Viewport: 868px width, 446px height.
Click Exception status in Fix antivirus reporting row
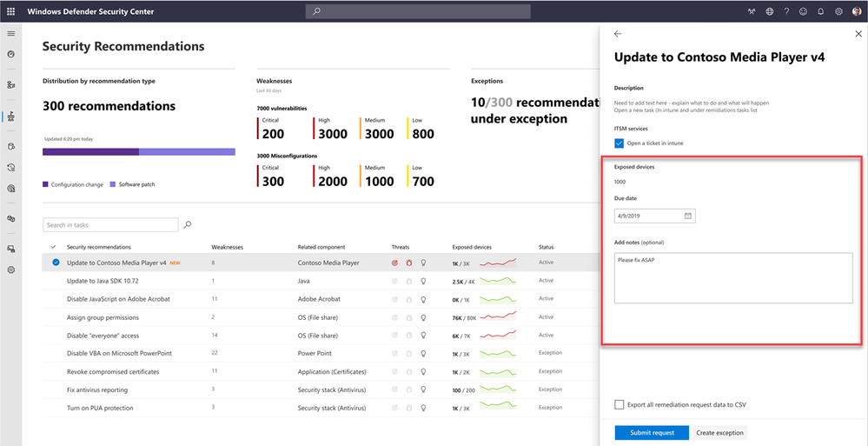coord(550,389)
